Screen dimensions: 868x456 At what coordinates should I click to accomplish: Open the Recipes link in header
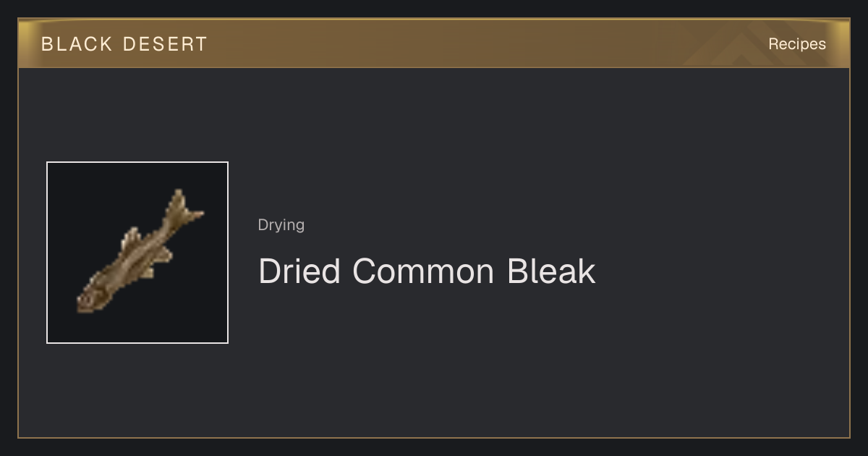797,44
